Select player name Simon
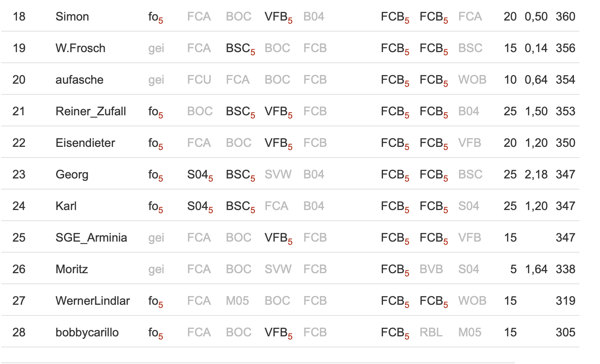 [x=72, y=17]
